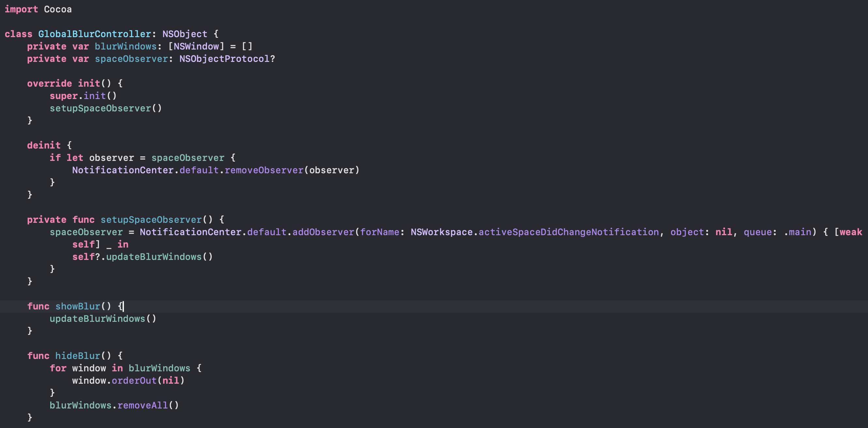868x428 pixels.
Task: Click 'updateBlurWindows()' after 'self?.'
Action: [x=159, y=257]
